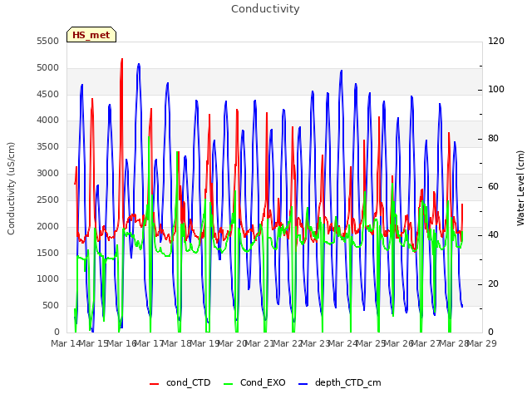Click the 5000 left axis tick label
532x399 pixels.
pyautogui.click(x=48, y=67)
